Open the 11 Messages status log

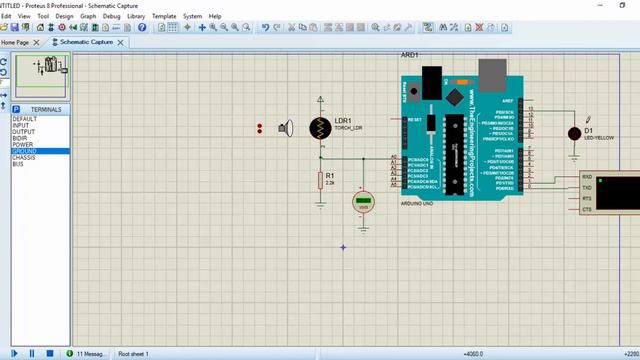87,354
